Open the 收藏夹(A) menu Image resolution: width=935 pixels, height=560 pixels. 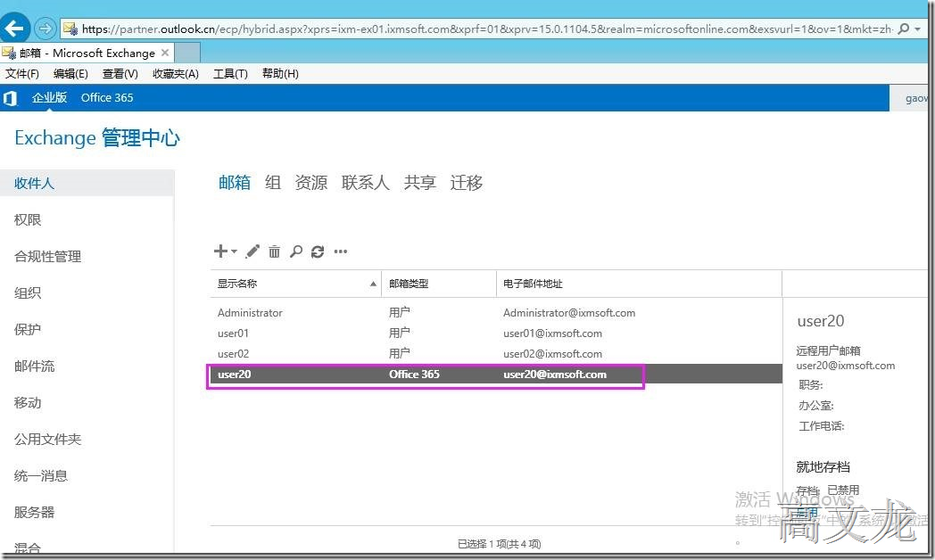pos(175,73)
